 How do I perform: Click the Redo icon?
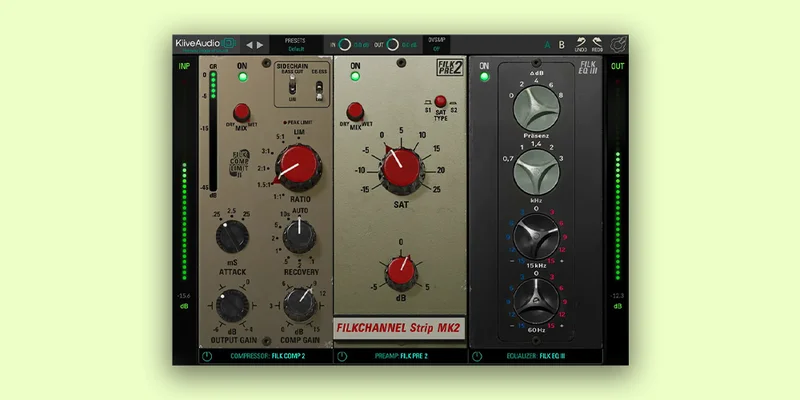597,44
